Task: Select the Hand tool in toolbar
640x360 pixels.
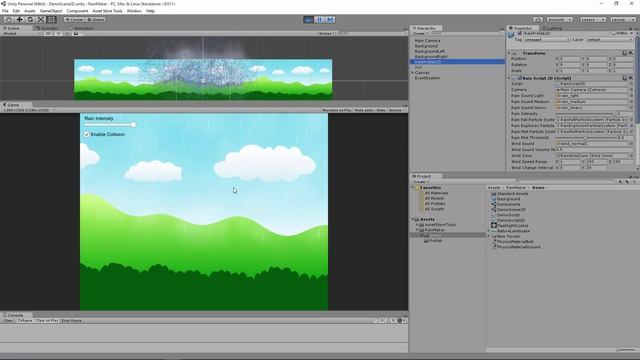Action: [8, 20]
